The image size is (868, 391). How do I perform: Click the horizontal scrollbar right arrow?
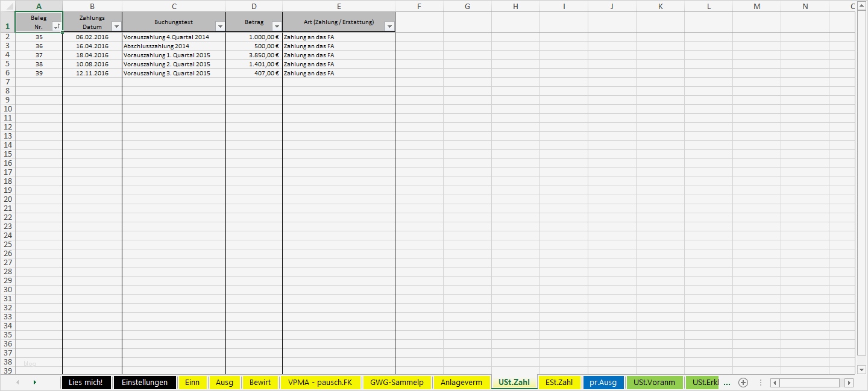849,383
